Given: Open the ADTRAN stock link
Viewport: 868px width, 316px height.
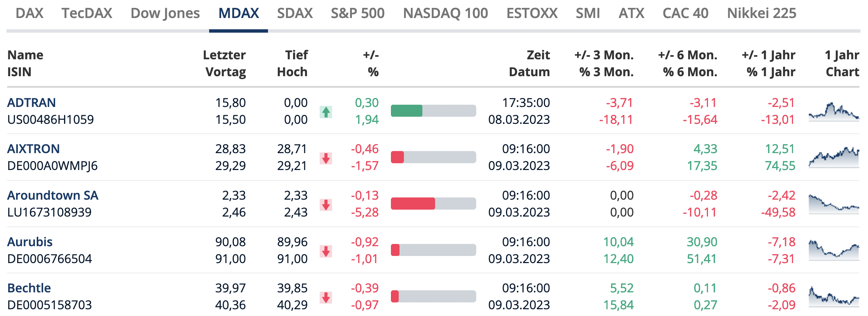Looking at the screenshot, I should pos(31,102).
